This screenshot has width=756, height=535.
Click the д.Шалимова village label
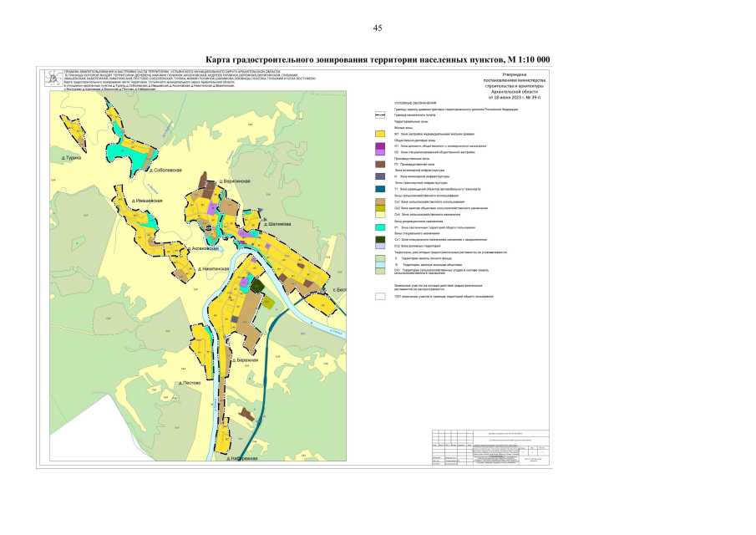coord(277,224)
